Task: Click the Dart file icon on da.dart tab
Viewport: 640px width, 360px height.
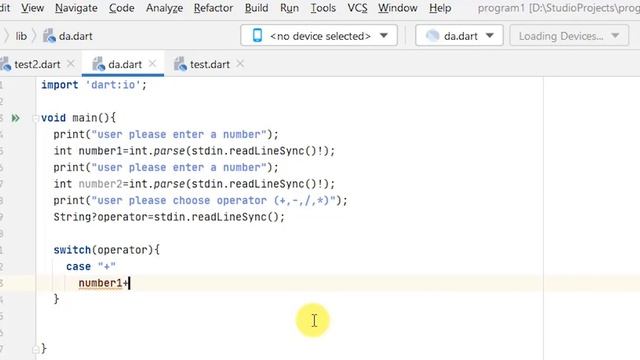Action: point(98,64)
